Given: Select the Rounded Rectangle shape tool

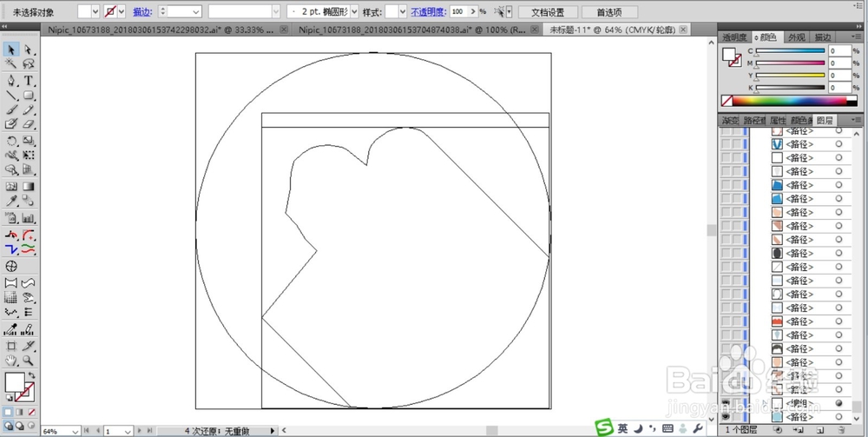Looking at the screenshot, I should pyautogui.click(x=29, y=96).
